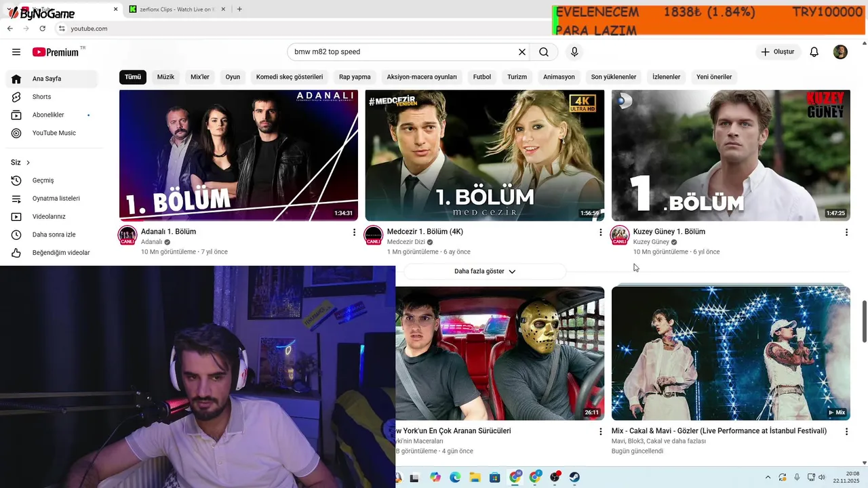Open options for the Cakal & Mavi mix
The height and width of the screenshot is (488, 868).
tap(846, 432)
